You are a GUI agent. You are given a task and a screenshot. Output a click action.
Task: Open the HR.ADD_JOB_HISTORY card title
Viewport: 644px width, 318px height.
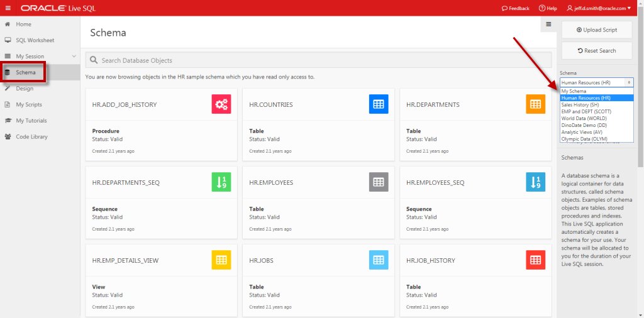[125, 104]
